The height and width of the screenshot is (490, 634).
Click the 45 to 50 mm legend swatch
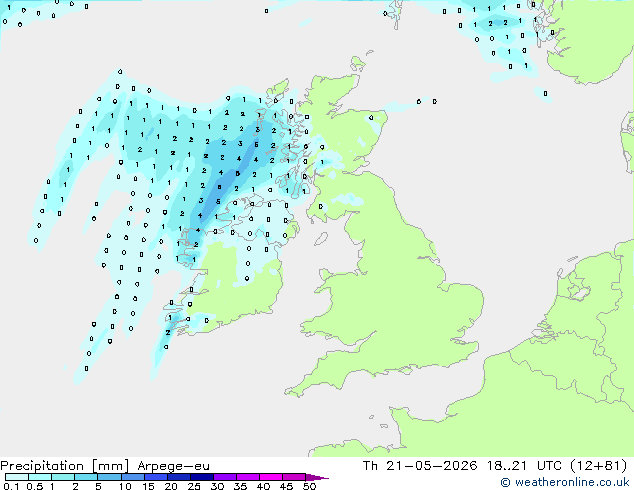click(294, 477)
